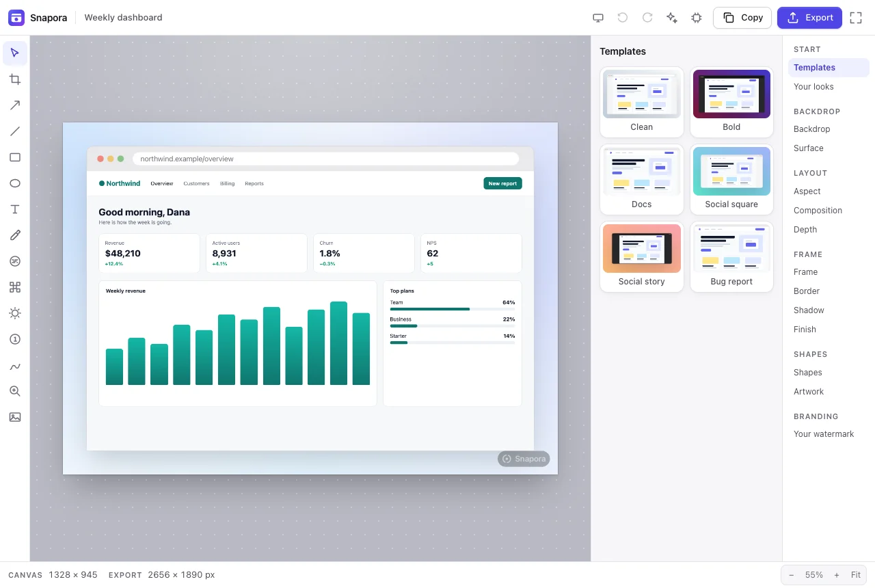Image resolution: width=875 pixels, height=588 pixels.
Task: Choose the Clean template thumbnail
Action: 642,102
